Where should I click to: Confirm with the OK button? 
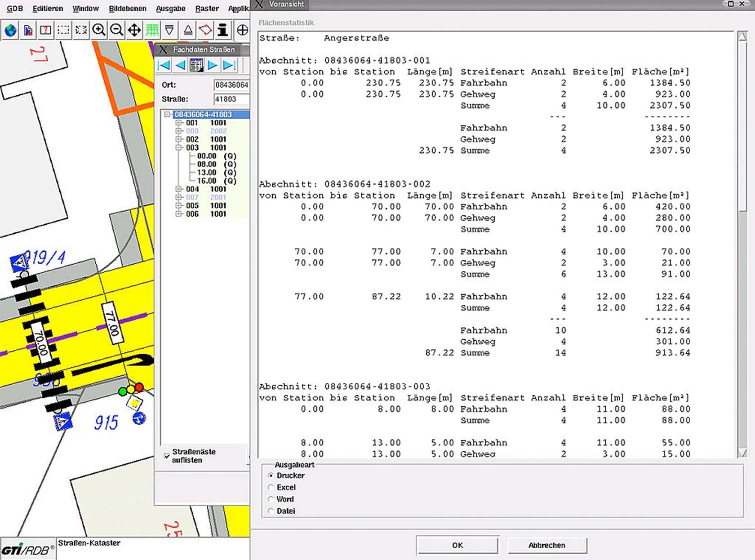point(457,545)
